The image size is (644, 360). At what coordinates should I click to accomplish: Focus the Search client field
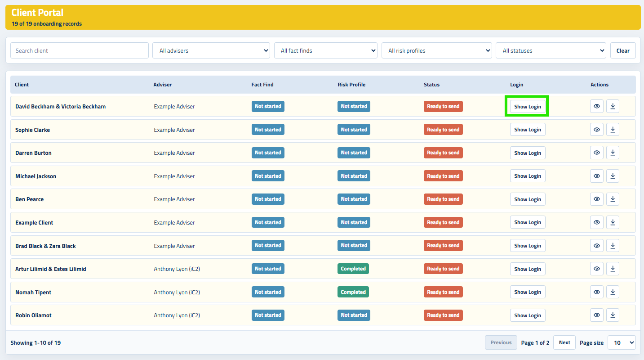point(80,50)
